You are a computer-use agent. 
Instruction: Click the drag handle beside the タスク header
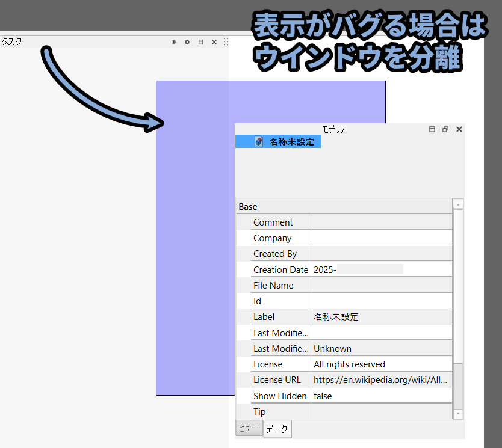click(x=225, y=42)
